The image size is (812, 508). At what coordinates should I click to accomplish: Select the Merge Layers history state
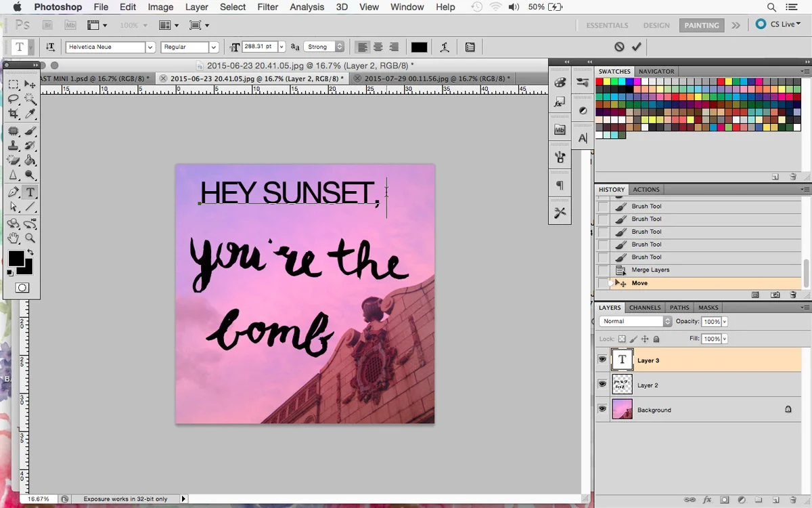coord(650,270)
